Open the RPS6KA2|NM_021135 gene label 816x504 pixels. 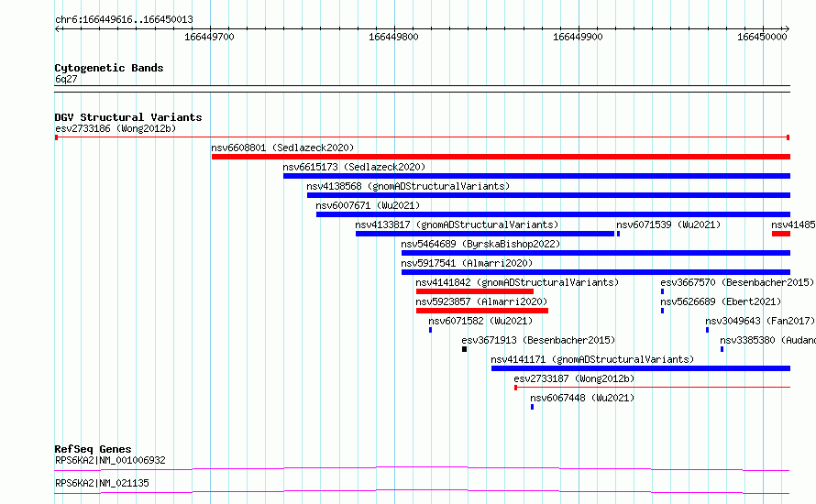102,483
